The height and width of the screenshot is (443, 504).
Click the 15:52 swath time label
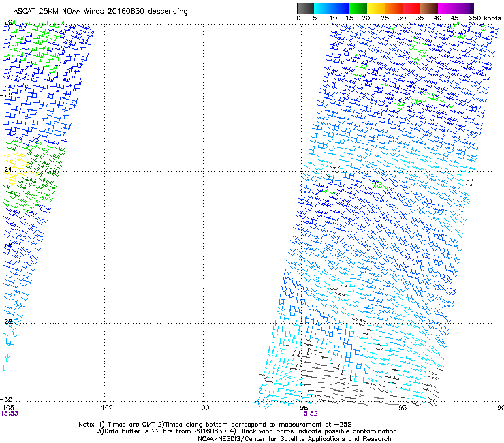point(309,414)
